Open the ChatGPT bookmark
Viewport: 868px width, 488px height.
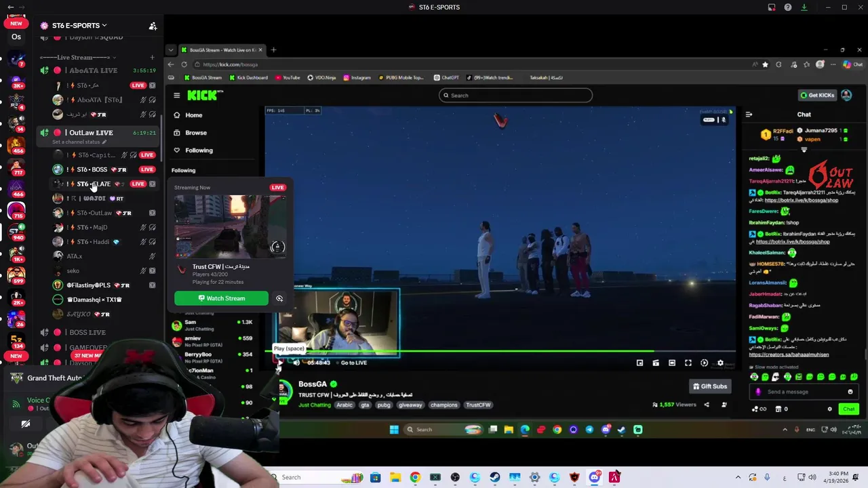pyautogui.click(x=446, y=78)
